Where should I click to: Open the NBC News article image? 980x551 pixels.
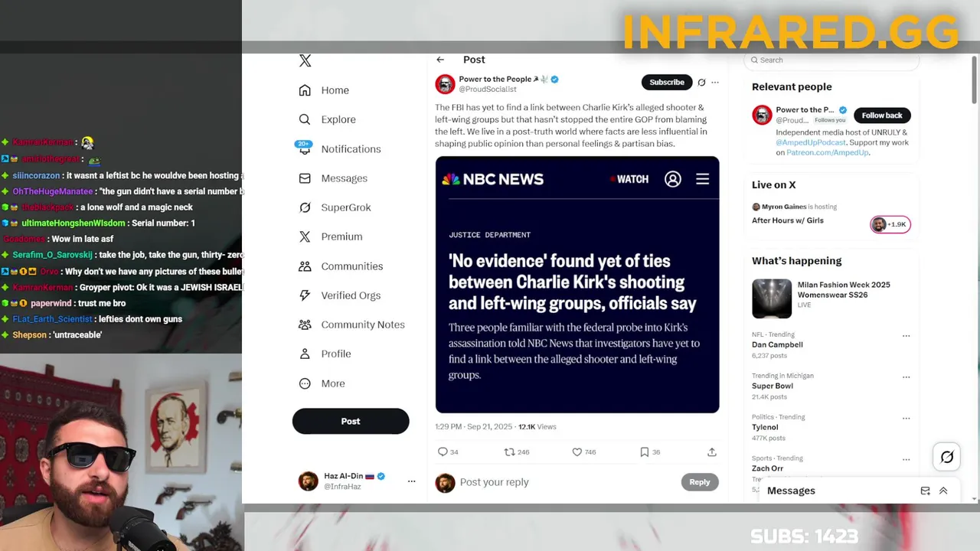click(x=577, y=285)
